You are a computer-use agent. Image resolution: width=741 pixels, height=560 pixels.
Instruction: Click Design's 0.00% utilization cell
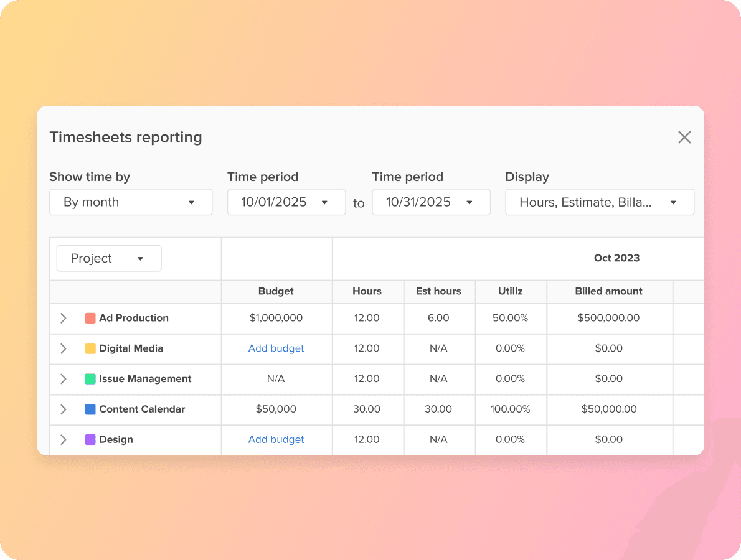(511, 439)
